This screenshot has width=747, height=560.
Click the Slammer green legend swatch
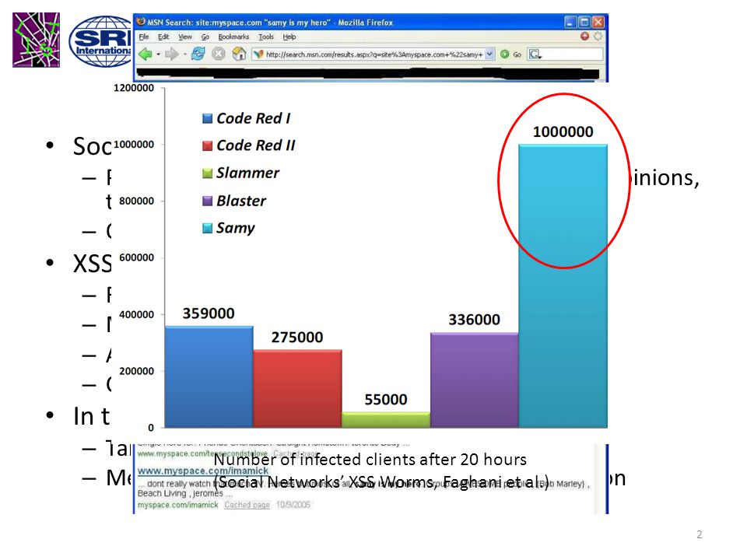tap(207, 173)
